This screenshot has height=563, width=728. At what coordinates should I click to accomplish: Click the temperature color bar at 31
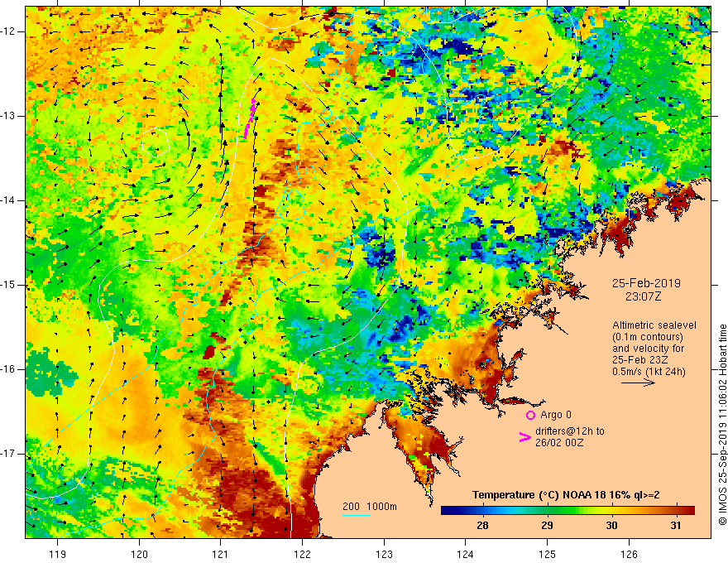pos(676,511)
